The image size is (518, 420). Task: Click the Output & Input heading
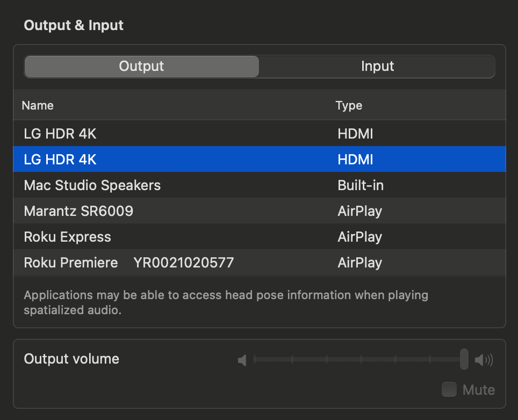[x=74, y=25]
